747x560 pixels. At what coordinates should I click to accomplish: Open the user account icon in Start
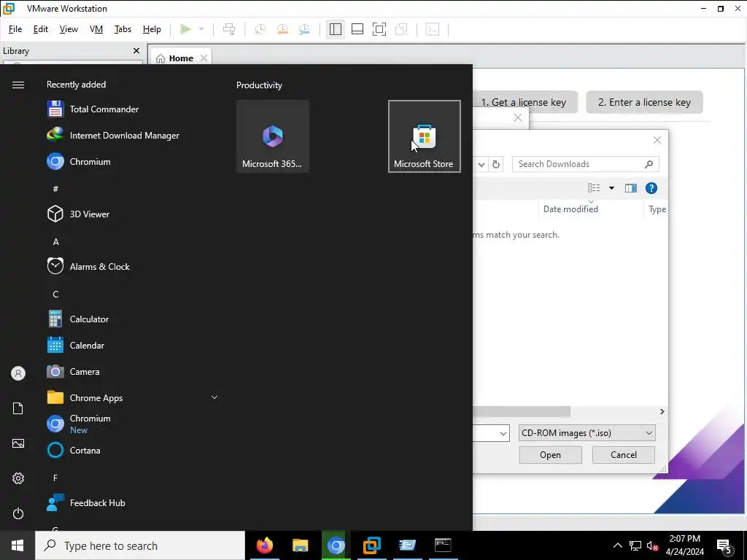click(x=18, y=373)
